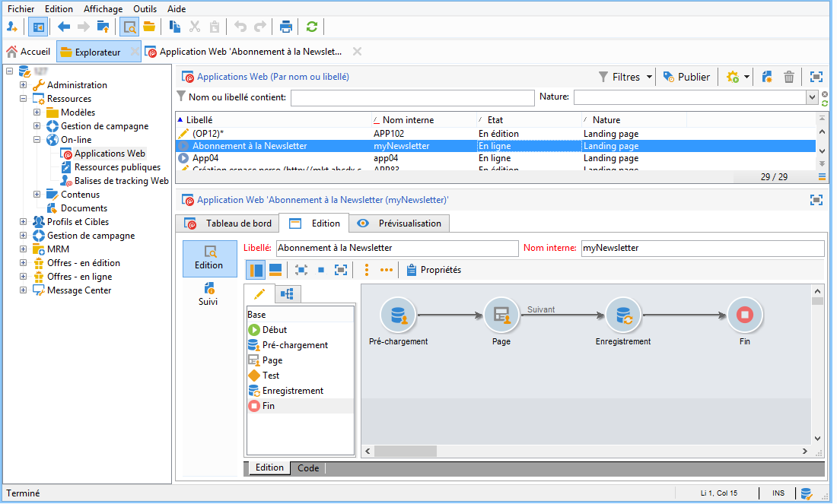Viewport: 837px width, 504px height.
Task: Click the parent folder up icon
Action: (x=103, y=27)
